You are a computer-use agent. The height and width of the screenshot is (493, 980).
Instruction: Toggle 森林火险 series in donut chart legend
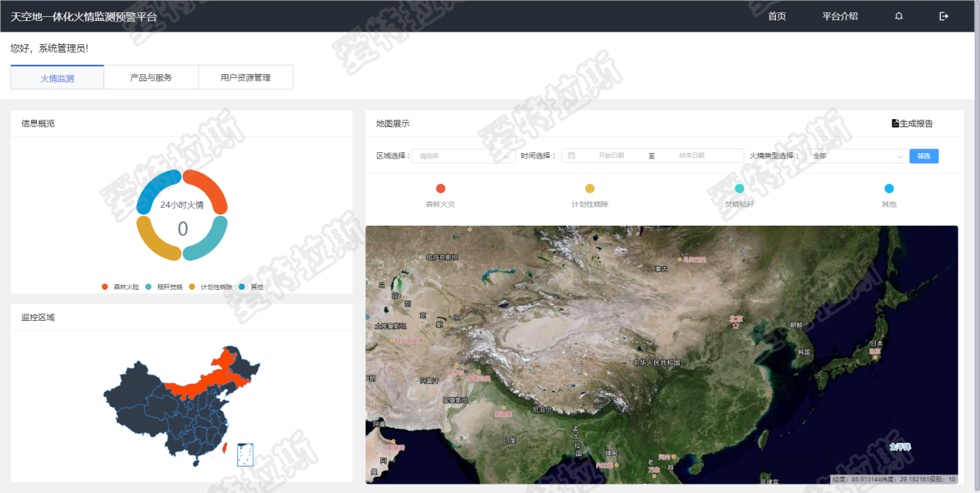(121, 287)
